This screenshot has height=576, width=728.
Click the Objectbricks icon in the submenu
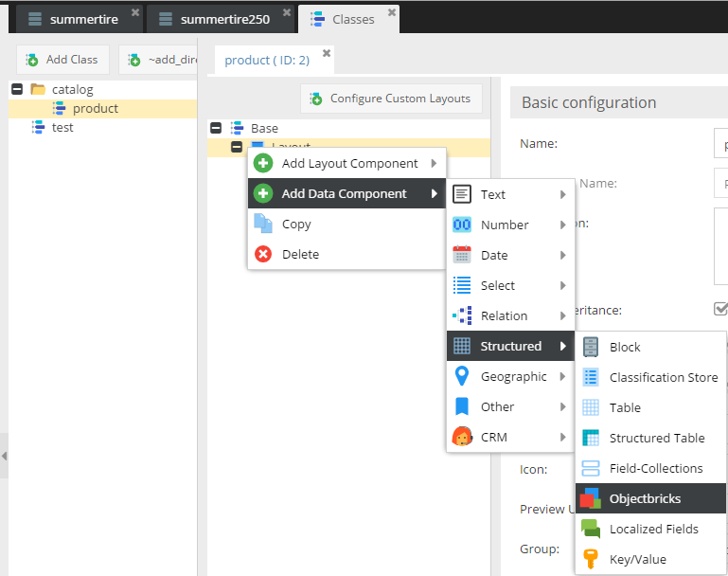(591, 498)
